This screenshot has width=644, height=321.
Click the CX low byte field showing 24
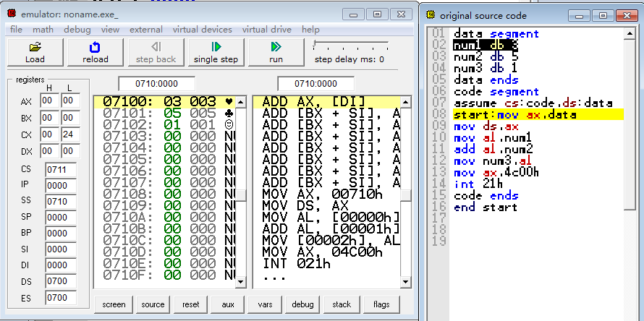point(71,134)
